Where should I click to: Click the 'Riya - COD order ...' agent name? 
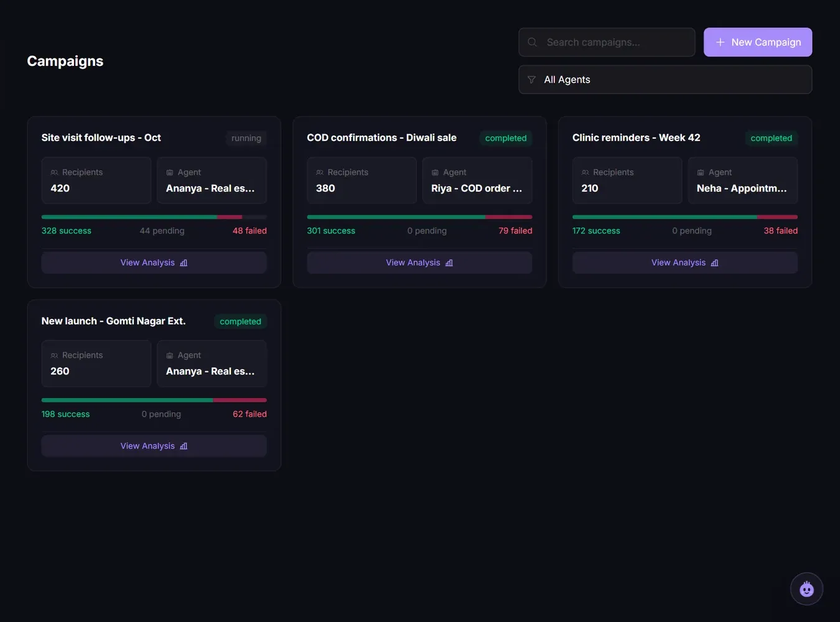click(477, 188)
